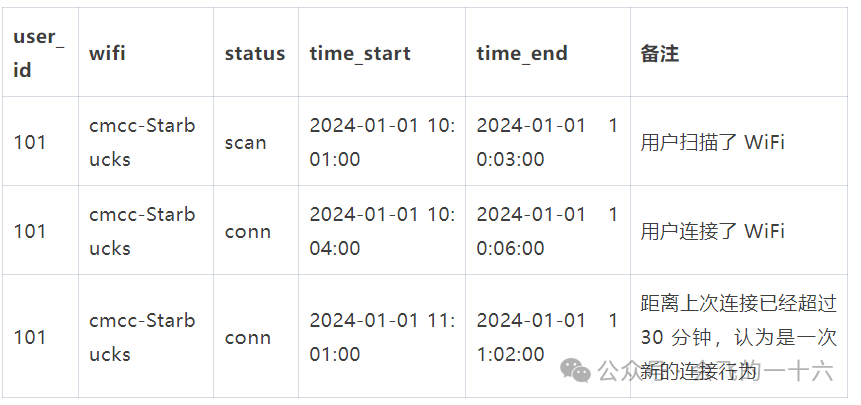Click the end time 2024-01-01 10:06:00 cell

[x=546, y=231]
